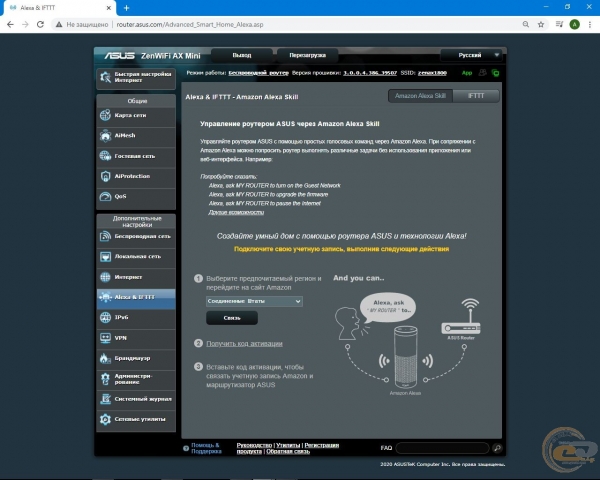Open the Карта сети network map icon
Screen dimensions: 600x480
(105, 115)
